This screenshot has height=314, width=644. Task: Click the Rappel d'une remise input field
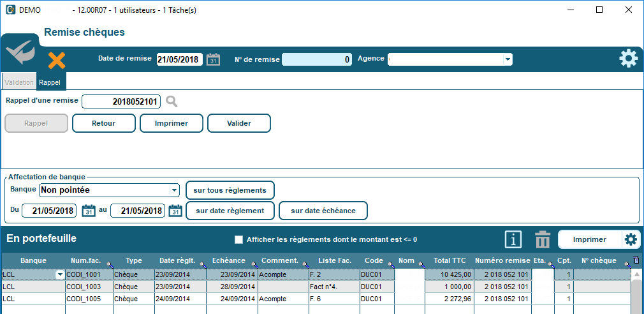coord(121,101)
